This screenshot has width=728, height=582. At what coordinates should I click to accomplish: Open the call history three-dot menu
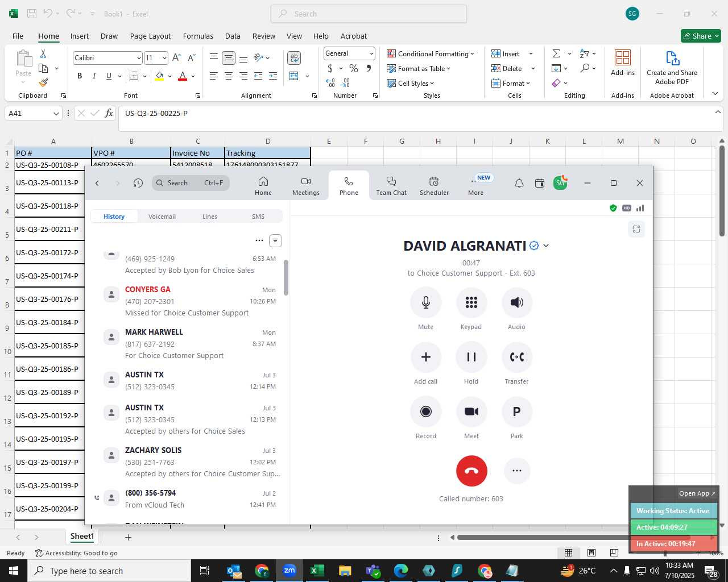coord(259,240)
